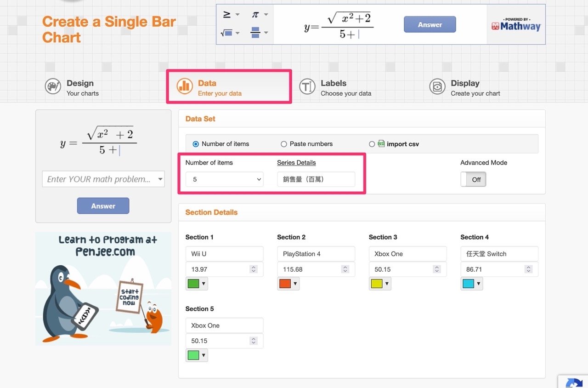The height and width of the screenshot is (388, 588).
Task: Switch to the Design tab
Action: (x=72, y=87)
